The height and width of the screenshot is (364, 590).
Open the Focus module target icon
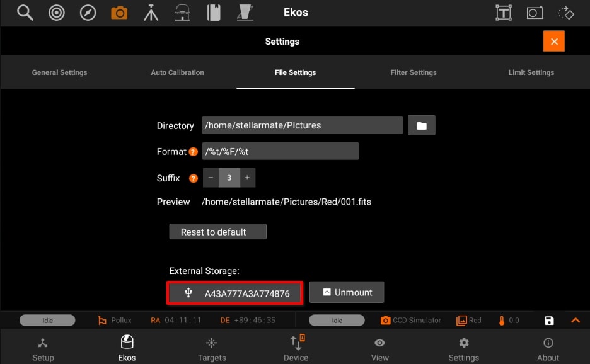pos(57,13)
